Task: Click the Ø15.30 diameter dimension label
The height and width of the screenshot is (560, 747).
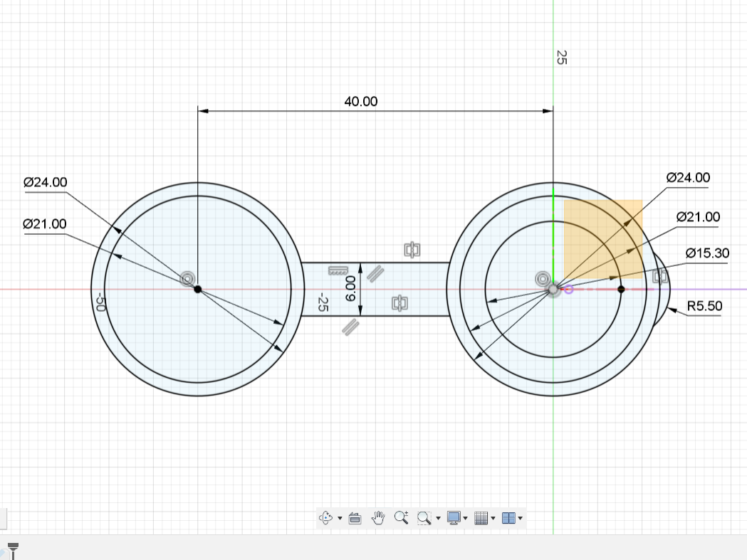Action: tap(707, 253)
